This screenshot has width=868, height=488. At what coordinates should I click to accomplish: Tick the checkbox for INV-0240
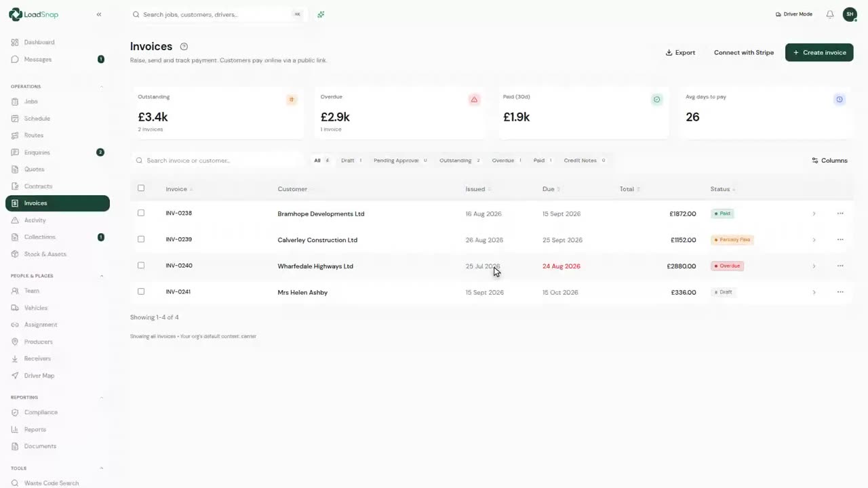(141, 266)
